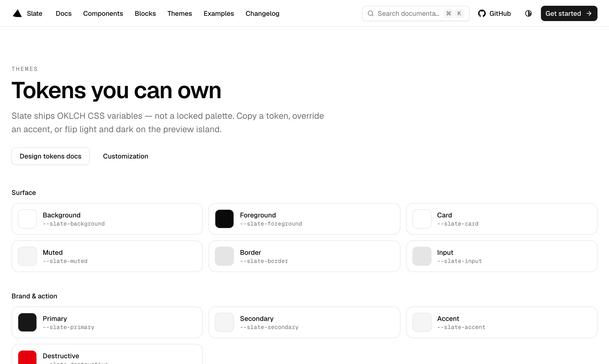Toggle the light/dark theme icon

[x=528, y=13]
